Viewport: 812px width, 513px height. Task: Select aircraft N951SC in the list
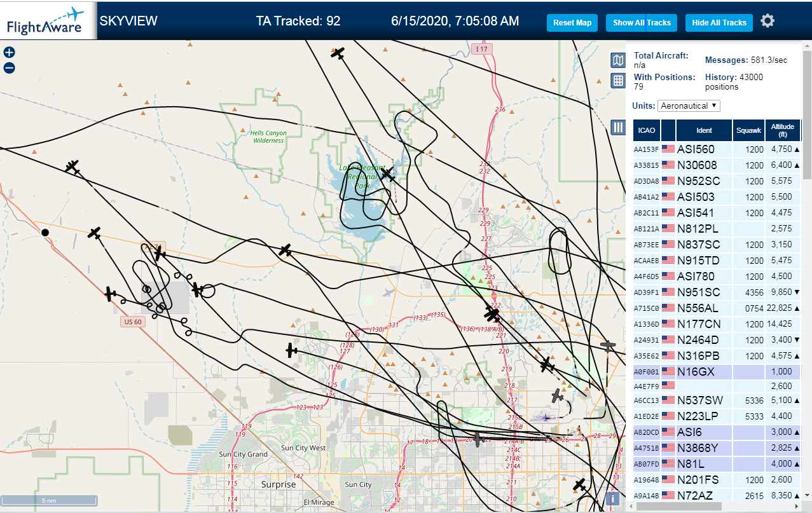(x=717, y=292)
